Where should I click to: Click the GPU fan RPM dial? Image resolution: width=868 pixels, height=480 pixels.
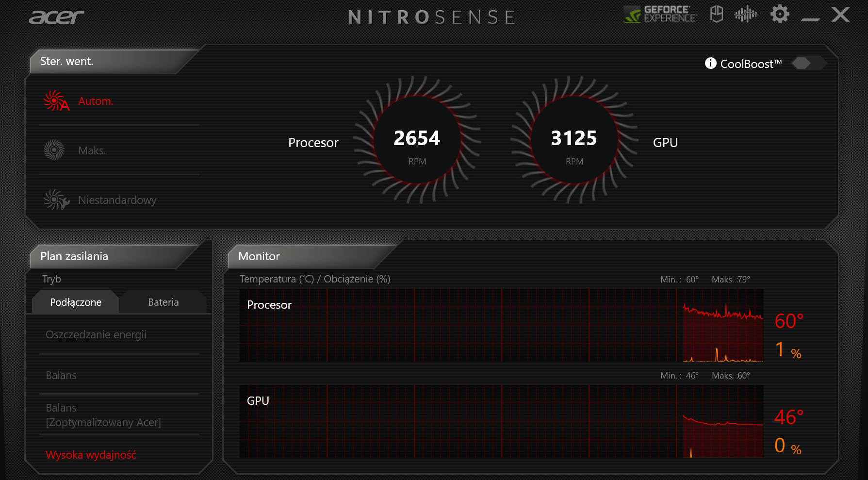coord(574,140)
